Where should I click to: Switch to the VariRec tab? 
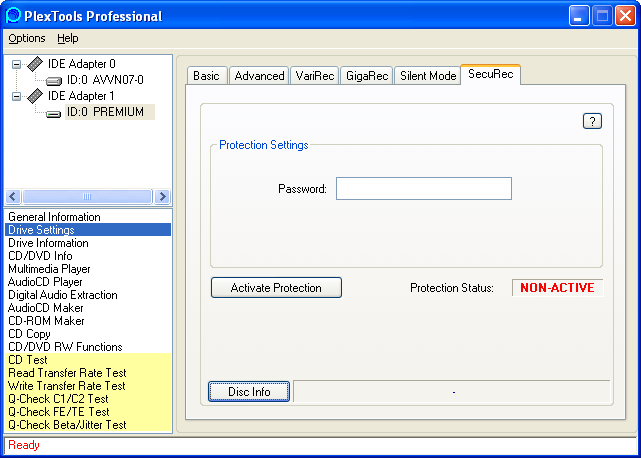click(315, 76)
